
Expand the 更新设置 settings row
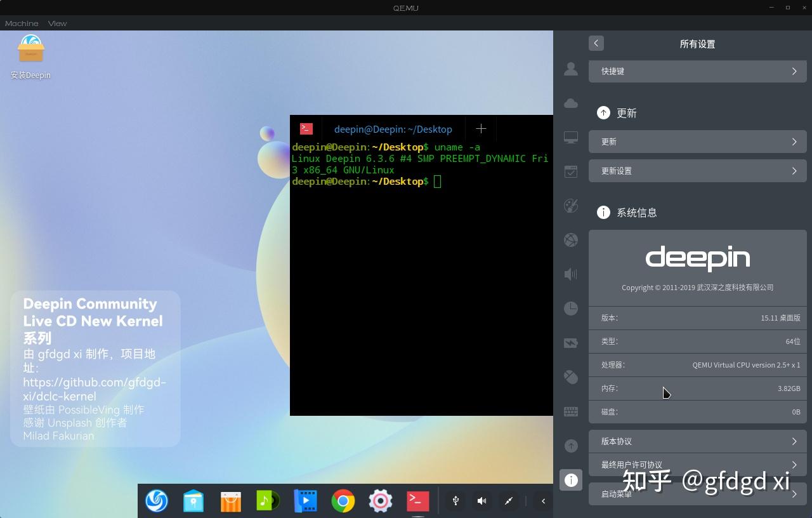(x=698, y=171)
